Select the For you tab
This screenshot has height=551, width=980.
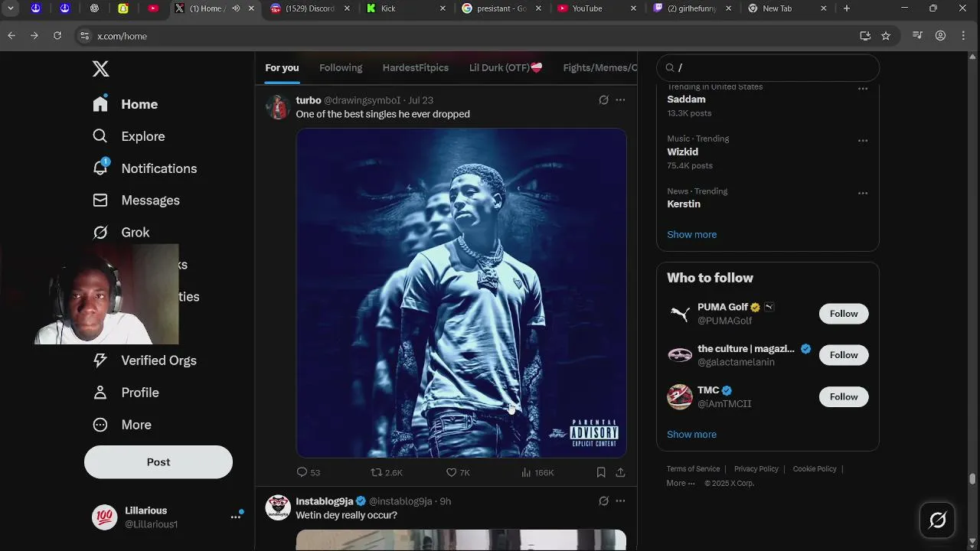pyautogui.click(x=282, y=67)
